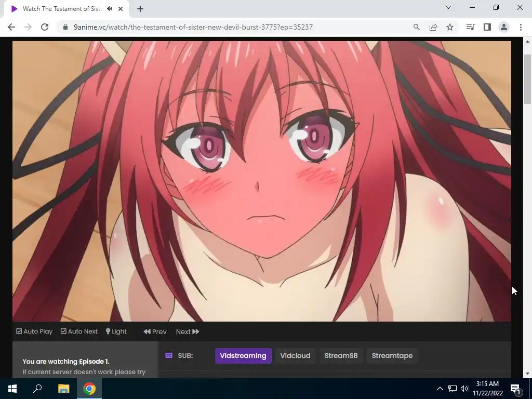
Task: Open the network status tray icon
Action: click(x=453, y=389)
